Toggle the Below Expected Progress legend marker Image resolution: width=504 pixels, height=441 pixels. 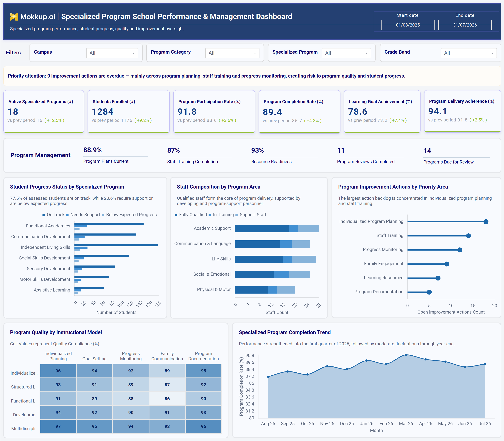103,215
